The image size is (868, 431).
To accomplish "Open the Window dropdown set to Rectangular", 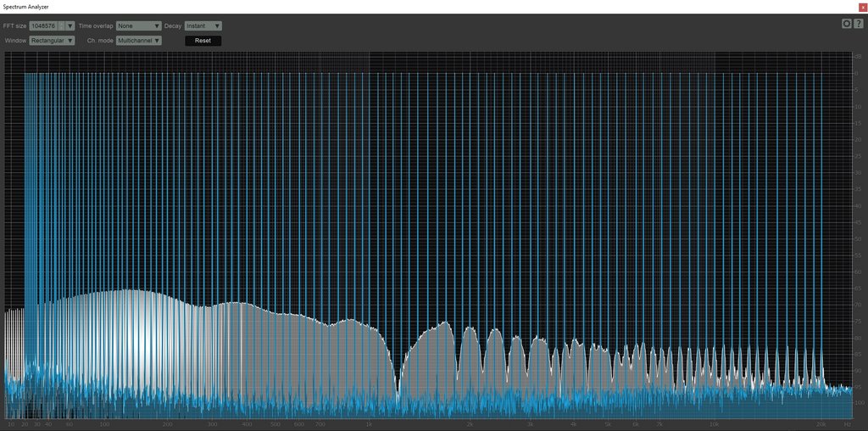I will (52, 41).
